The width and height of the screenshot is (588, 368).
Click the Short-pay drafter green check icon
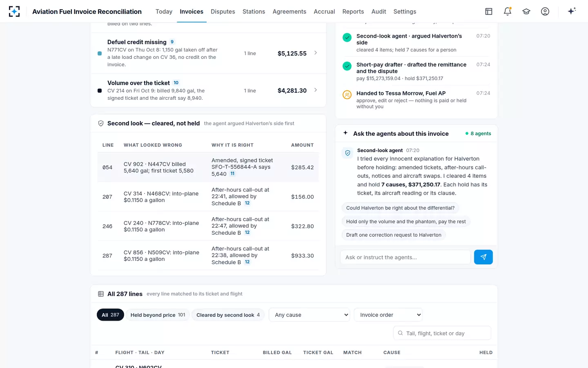(347, 66)
